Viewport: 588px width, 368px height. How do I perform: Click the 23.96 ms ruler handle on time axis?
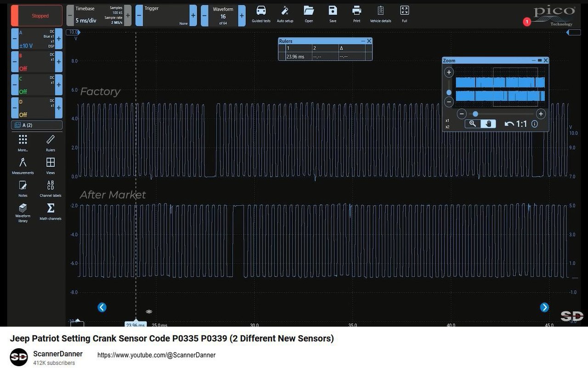click(136, 325)
